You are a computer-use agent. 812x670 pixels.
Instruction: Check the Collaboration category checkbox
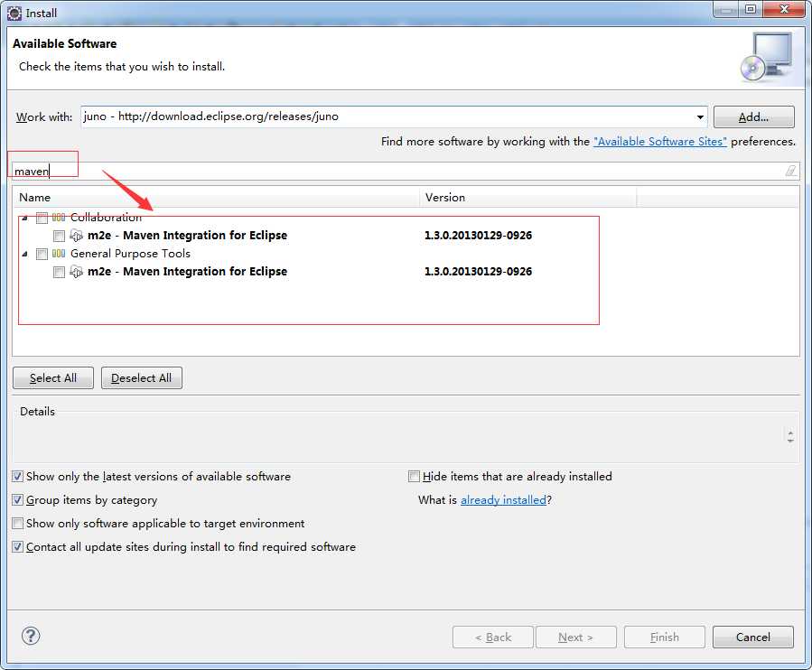[42, 218]
